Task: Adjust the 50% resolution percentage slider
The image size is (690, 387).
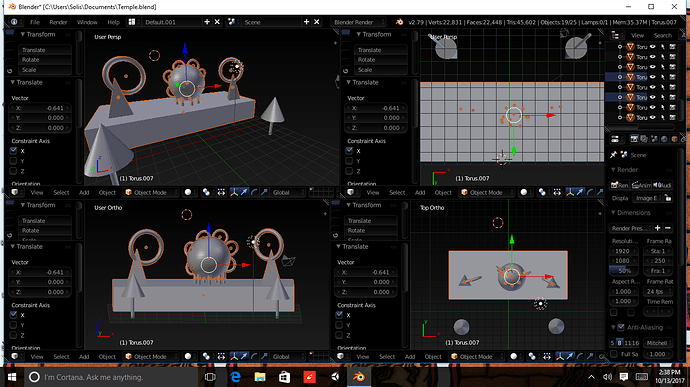Action: (x=624, y=271)
